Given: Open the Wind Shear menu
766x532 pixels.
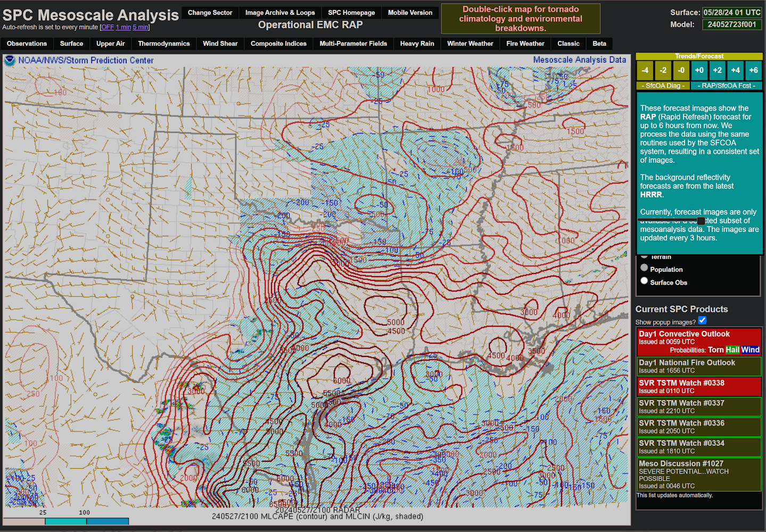Looking at the screenshot, I should [220, 44].
